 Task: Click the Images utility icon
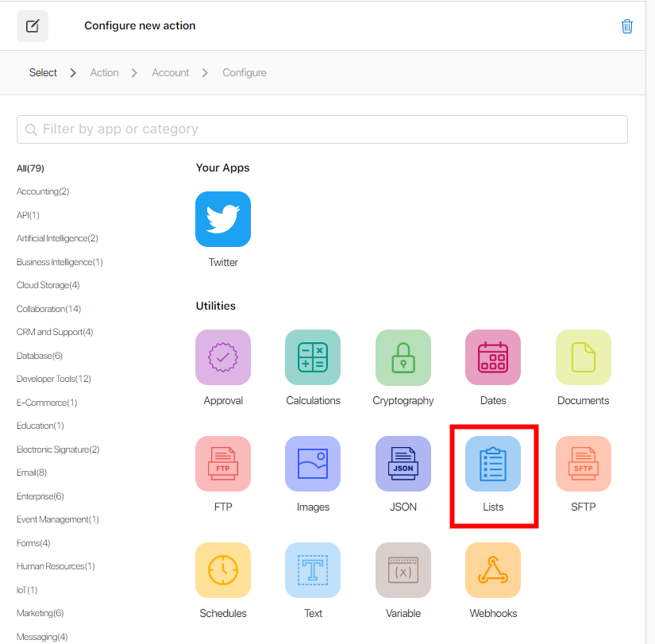click(x=313, y=464)
